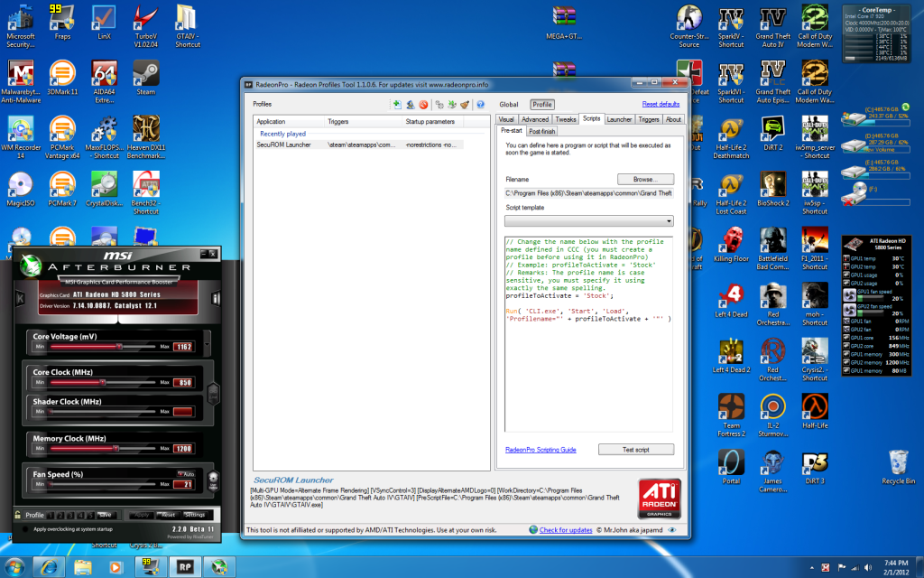Select the Team Fortress 2 desktop icon

pos(731,415)
